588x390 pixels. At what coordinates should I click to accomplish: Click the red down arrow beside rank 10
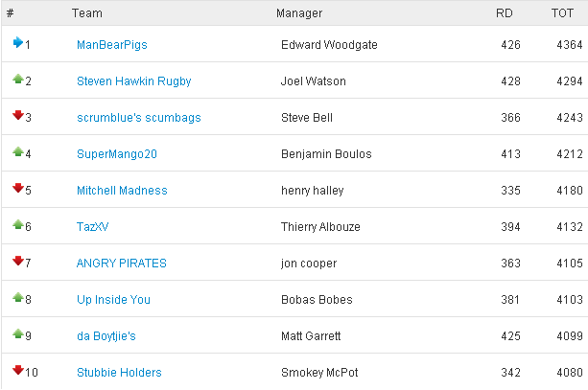(x=18, y=370)
